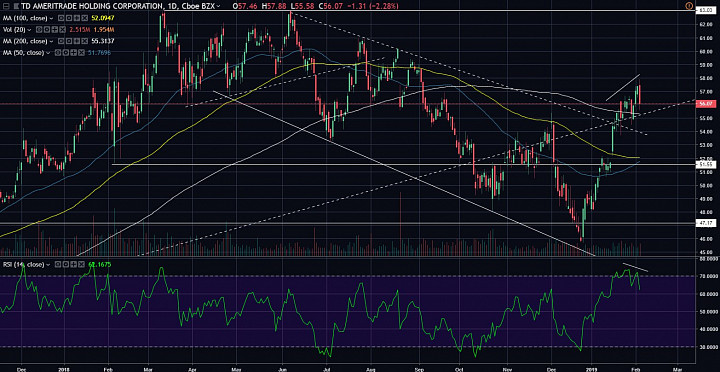This screenshot has width=720, height=372.
Task: Click the 2018 label on the time axis
Action: click(x=64, y=368)
